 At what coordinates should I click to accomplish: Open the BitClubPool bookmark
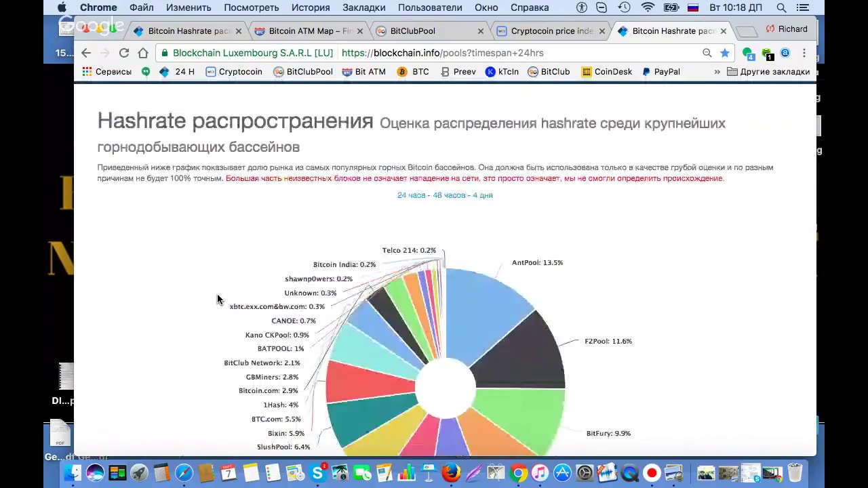[x=302, y=72]
